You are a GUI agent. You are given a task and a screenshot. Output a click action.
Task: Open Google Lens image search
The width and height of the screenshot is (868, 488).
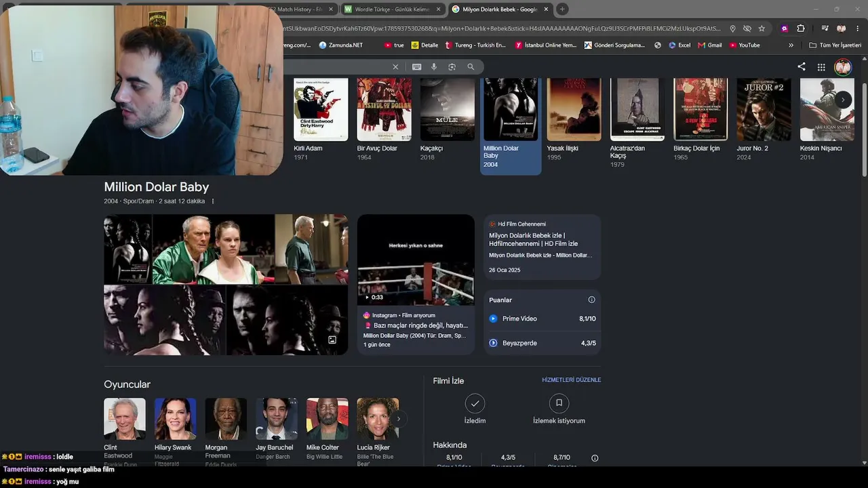452,67
